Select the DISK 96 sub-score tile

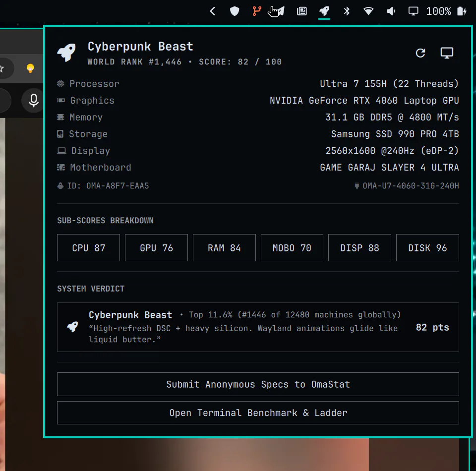[x=427, y=247]
